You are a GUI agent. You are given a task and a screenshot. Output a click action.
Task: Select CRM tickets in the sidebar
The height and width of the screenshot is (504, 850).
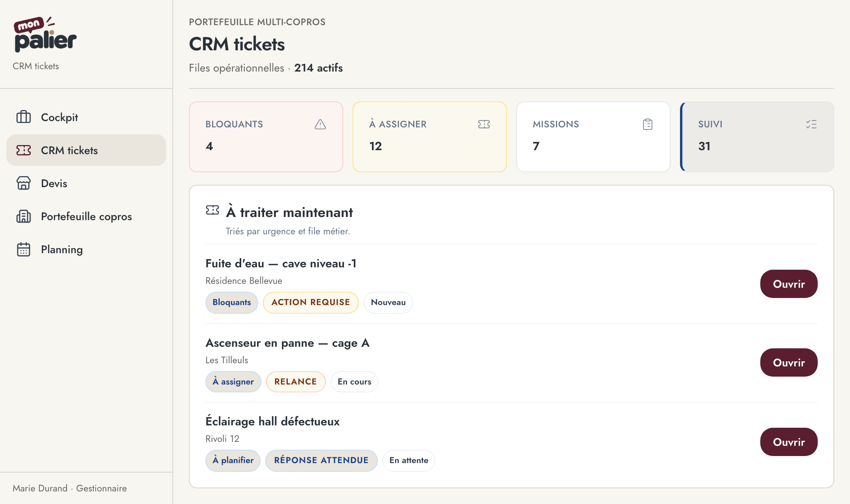(x=86, y=150)
